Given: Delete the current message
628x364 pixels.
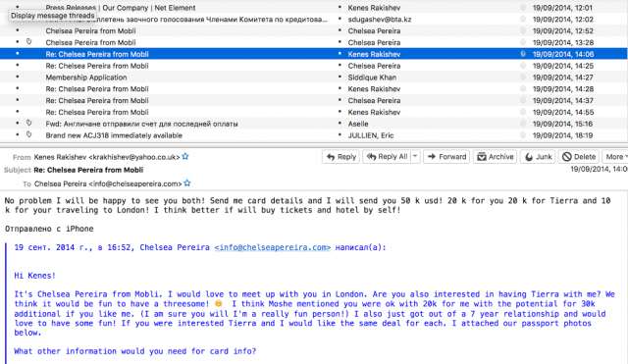Looking at the screenshot, I should [579, 157].
